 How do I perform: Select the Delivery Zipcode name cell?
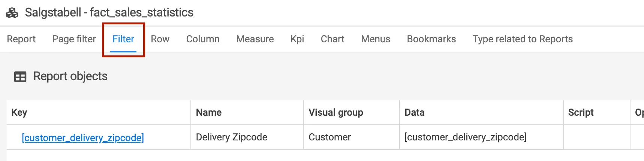coord(232,137)
